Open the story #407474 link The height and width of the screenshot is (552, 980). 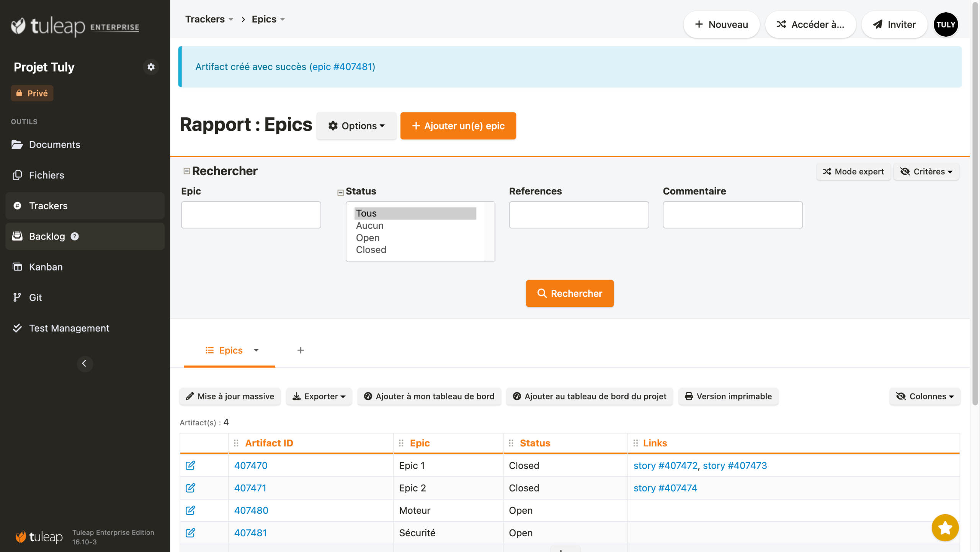pyautogui.click(x=665, y=488)
